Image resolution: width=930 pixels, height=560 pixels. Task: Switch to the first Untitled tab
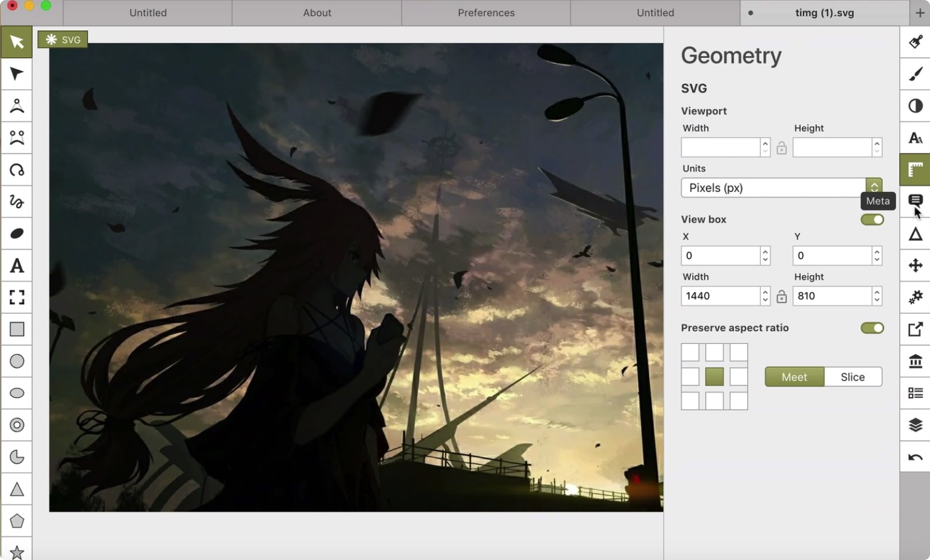point(148,13)
